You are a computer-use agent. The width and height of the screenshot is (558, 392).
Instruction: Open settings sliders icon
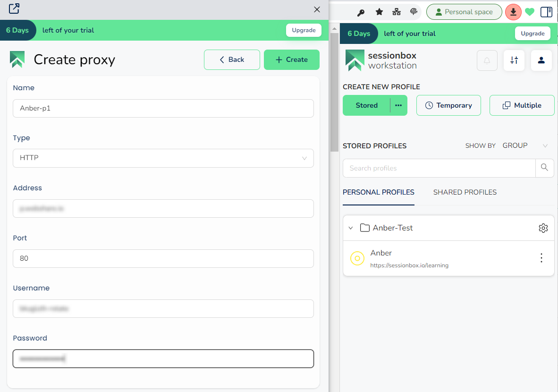point(514,60)
